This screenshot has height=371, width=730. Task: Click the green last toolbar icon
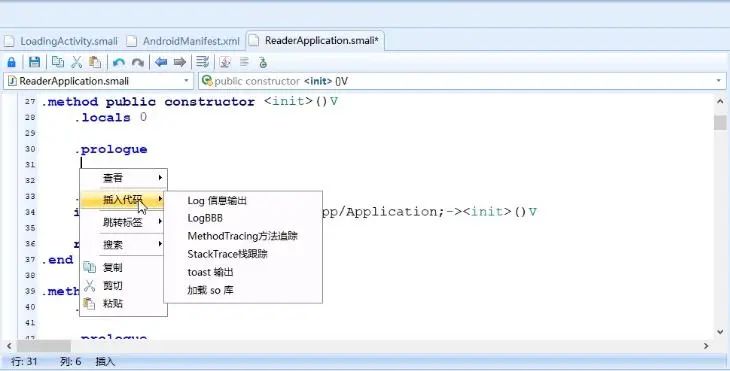coord(263,62)
